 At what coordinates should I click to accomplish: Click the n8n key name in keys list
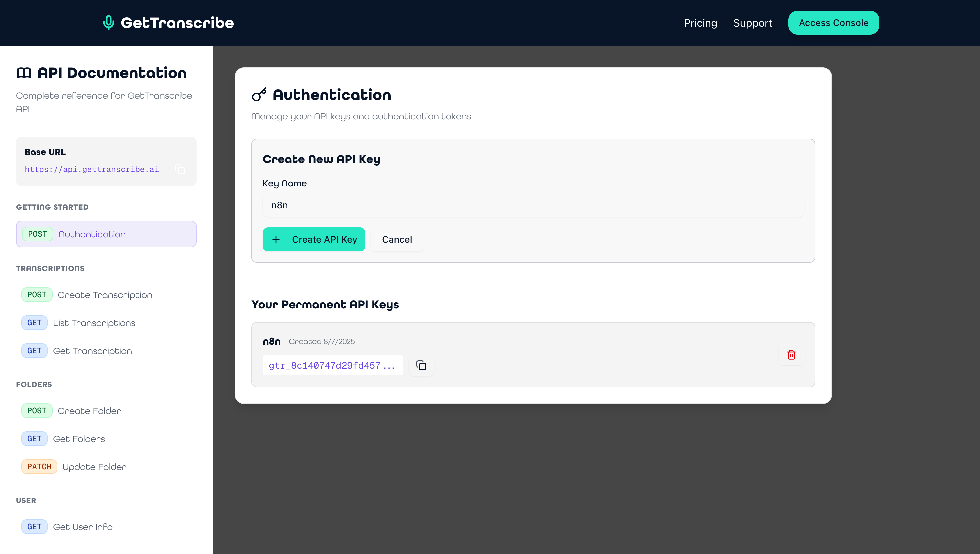pos(272,341)
